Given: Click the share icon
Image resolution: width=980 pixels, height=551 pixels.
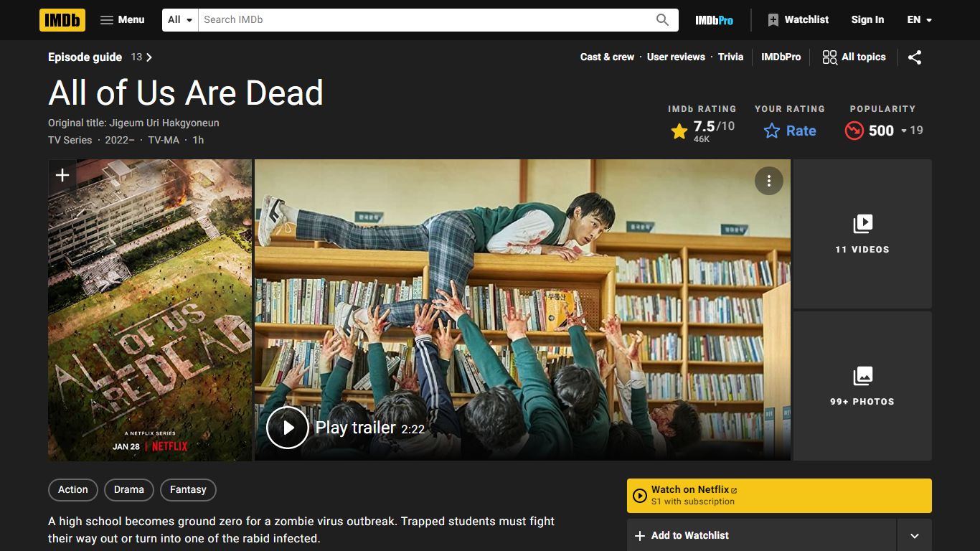Looking at the screenshot, I should coord(915,57).
